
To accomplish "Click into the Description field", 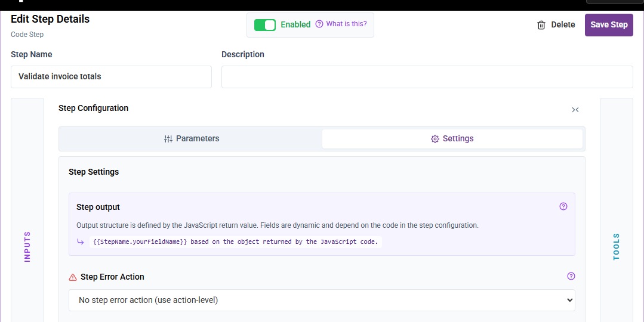I will pyautogui.click(x=427, y=77).
